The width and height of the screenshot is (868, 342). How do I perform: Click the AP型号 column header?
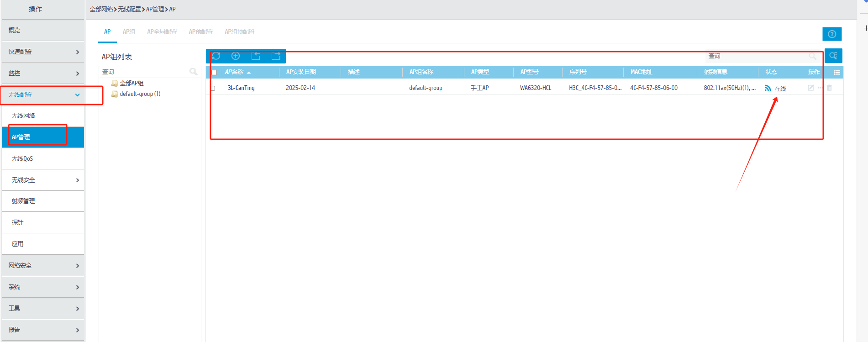pyautogui.click(x=529, y=72)
